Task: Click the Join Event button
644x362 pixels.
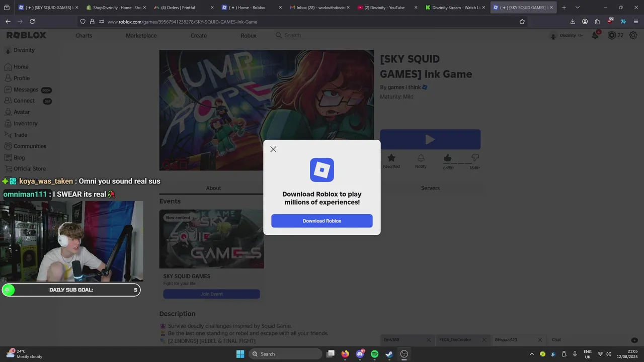Action: point(211,294)
